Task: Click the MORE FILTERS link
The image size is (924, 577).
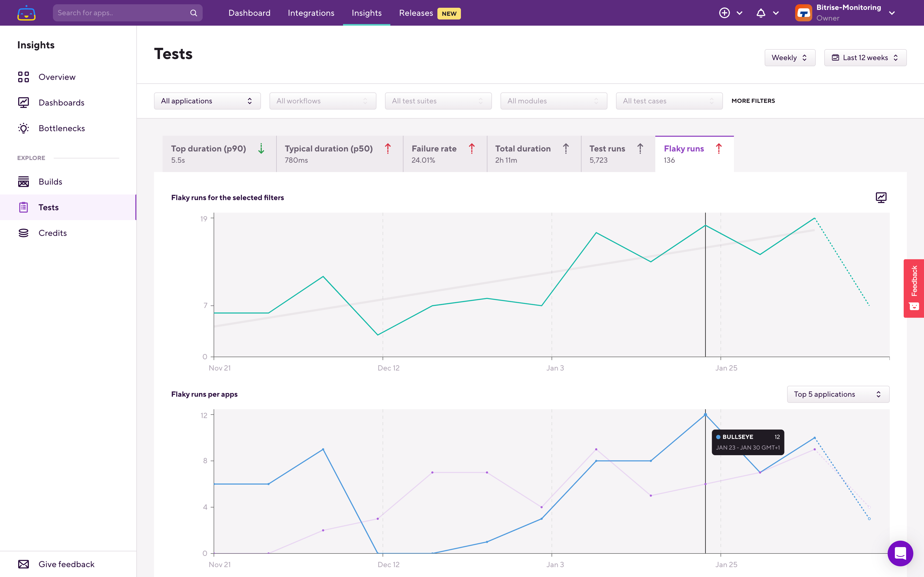Action: [753, 101]
